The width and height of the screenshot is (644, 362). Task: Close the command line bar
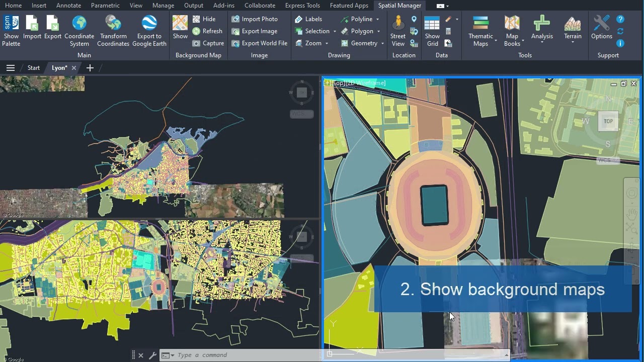[141, 355]
